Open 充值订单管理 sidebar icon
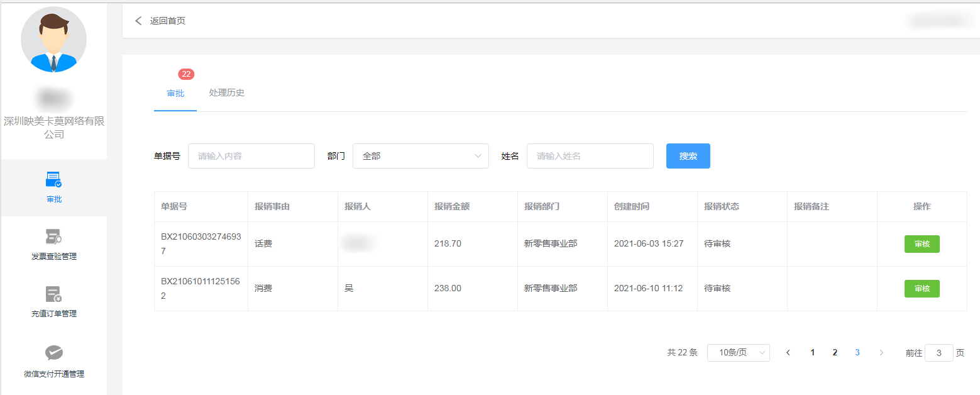The image size is (980, 395). click(54, 294)
